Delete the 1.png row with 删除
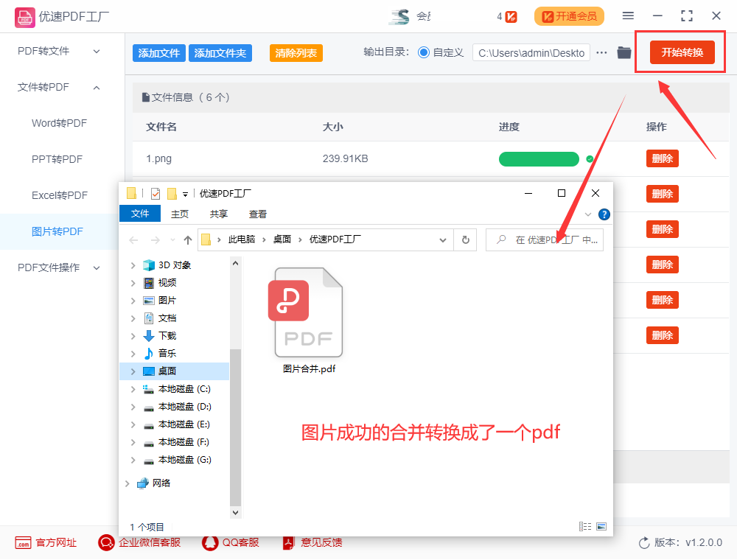 (x=663, y=159)
